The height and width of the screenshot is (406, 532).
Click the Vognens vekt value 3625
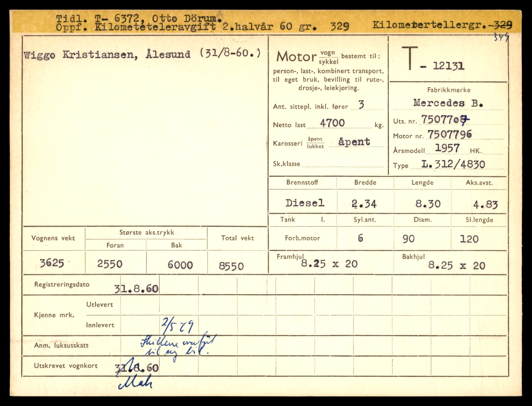pyautogui.click(x=52, y=263)
